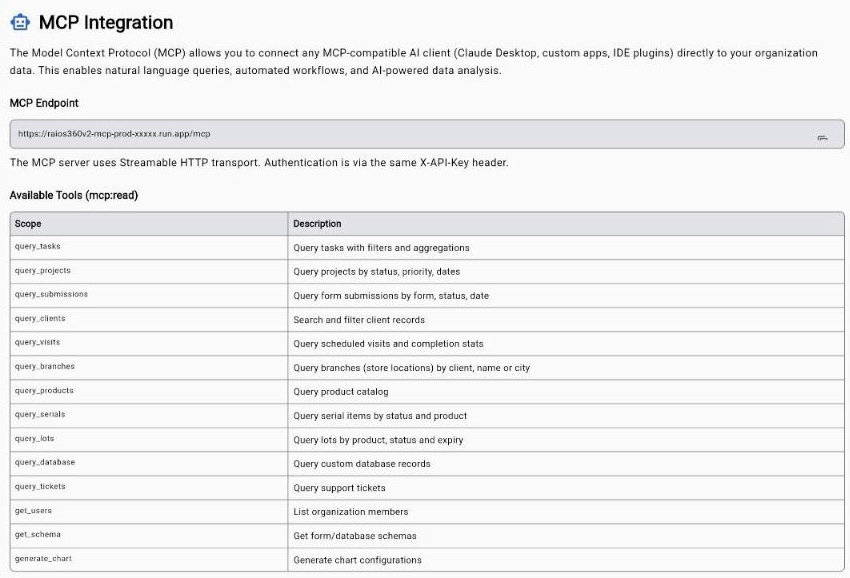
Task: Click the Model Context Protocol intro paragraph
Action: (x=414, y=61)
